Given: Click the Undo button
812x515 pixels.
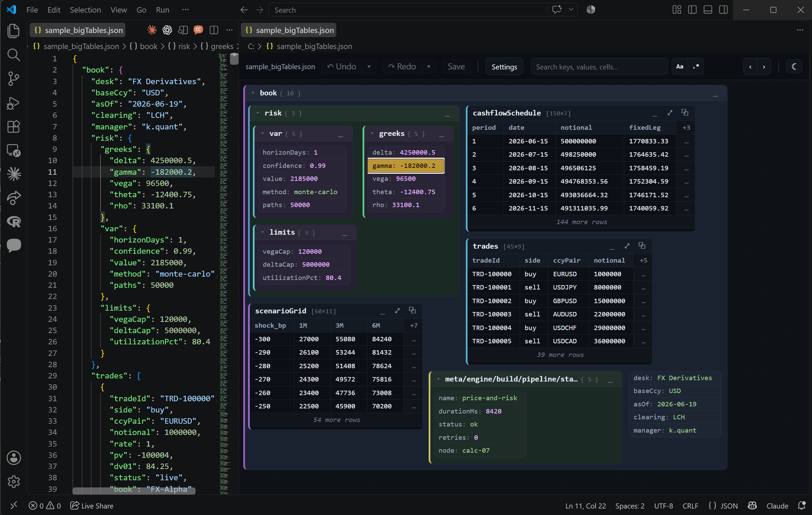Looking at the screenshot, I should [342, 67].
